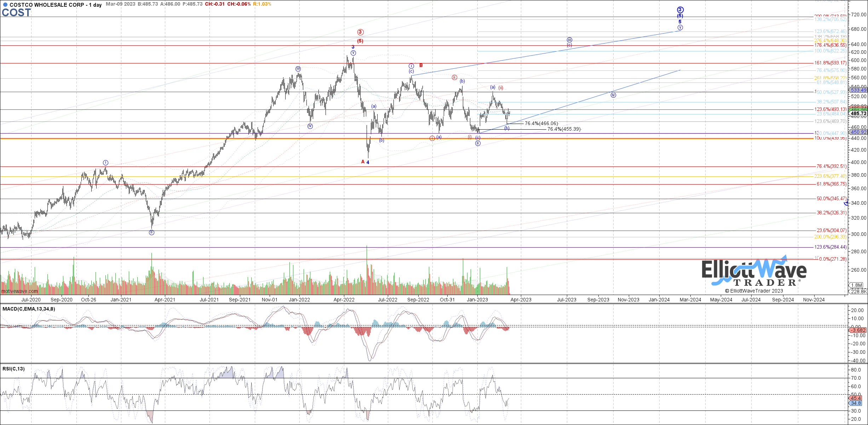This screenshot has width=868, height=425.
Task: Click the CH:-0.06% percent change readout
Action: (x=239, y=4)
